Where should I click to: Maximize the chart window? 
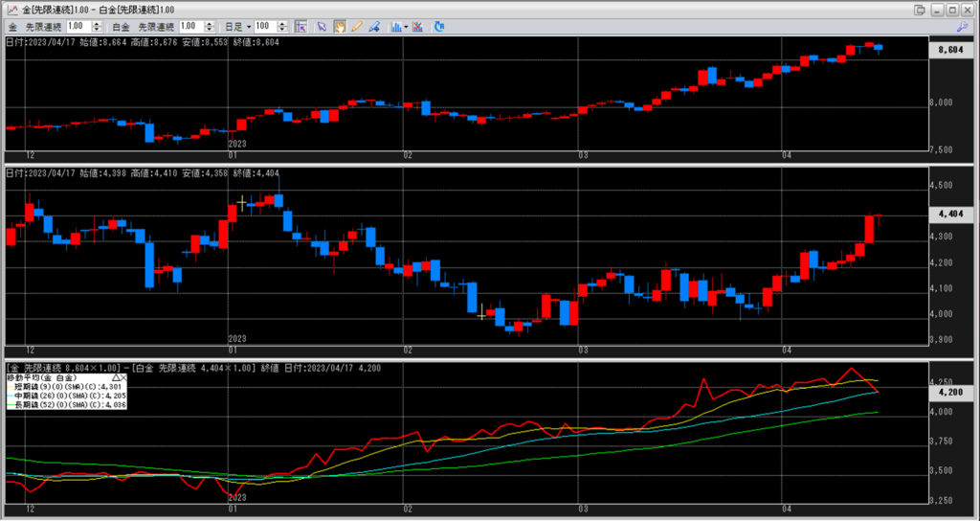pos(952,10)
